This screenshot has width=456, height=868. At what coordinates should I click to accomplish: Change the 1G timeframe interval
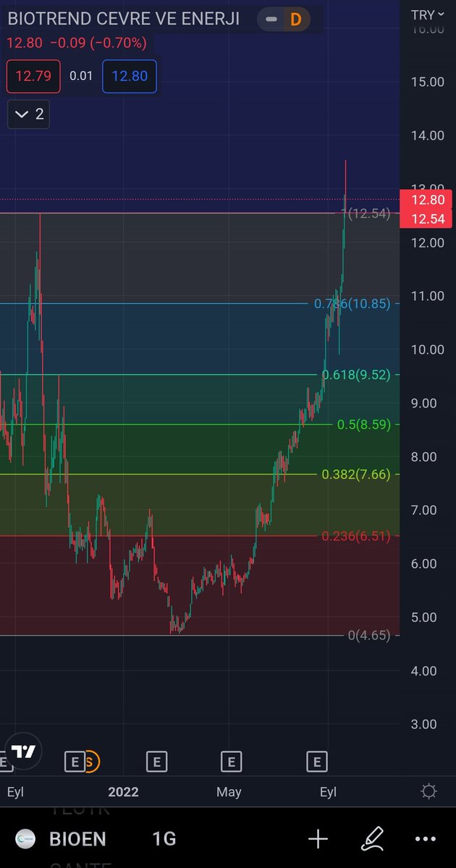click(164, 839)
